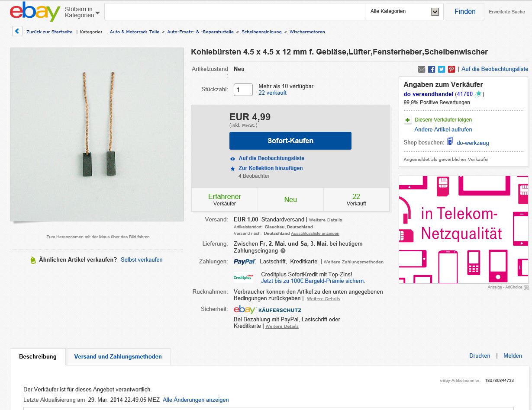Click the eBay logo

tap(35, 12)
